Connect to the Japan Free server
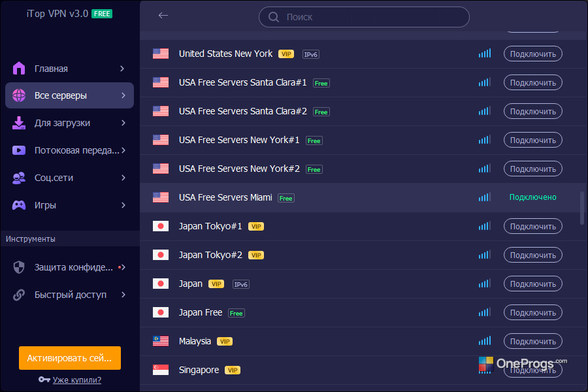This screenshot has width=588, height=392. coord(533,312)
